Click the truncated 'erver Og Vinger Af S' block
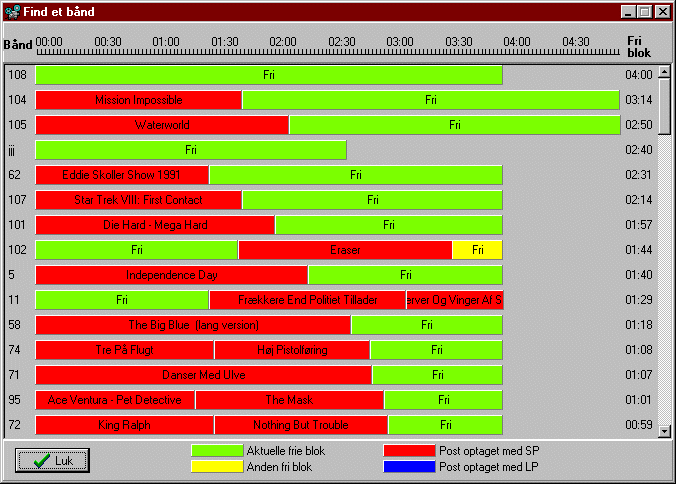Image resolution: width=676 pixels, height=484 pixels. [x=454, y=300]
